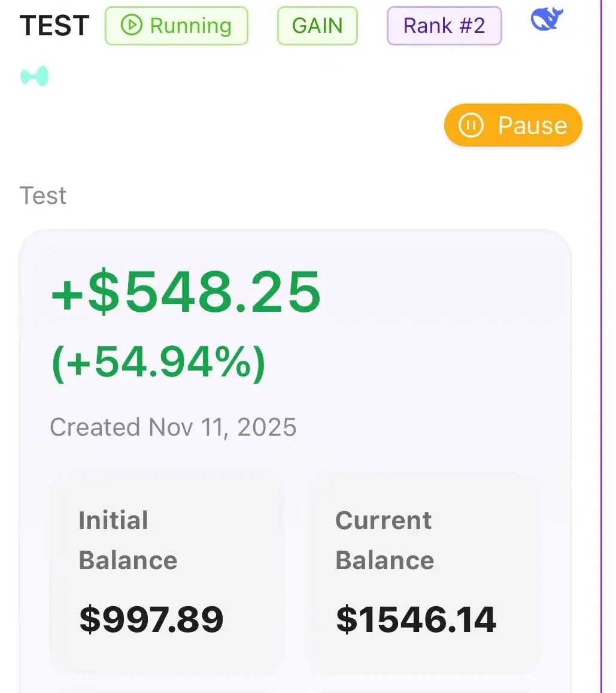The width and height of the screenshot is (616, 693).
Task: Click the Current Balance label
Action: point(384,540)
